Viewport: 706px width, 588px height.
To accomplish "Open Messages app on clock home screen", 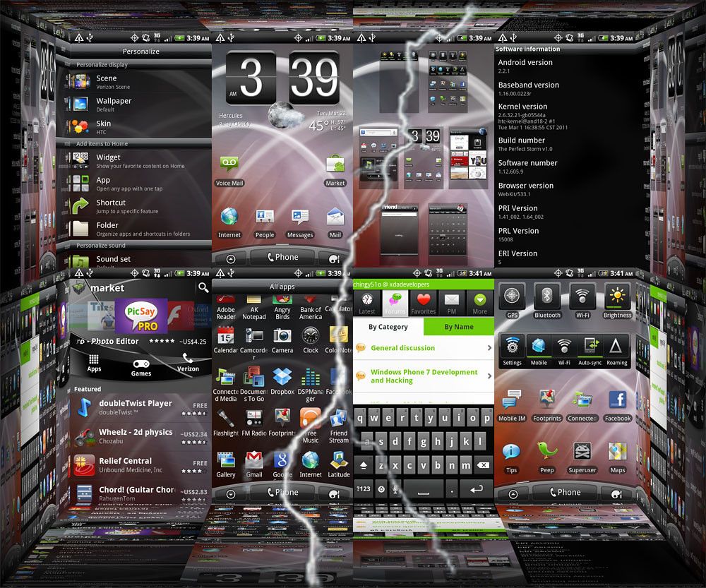I will pyautogui.click(x=300, y=223).
